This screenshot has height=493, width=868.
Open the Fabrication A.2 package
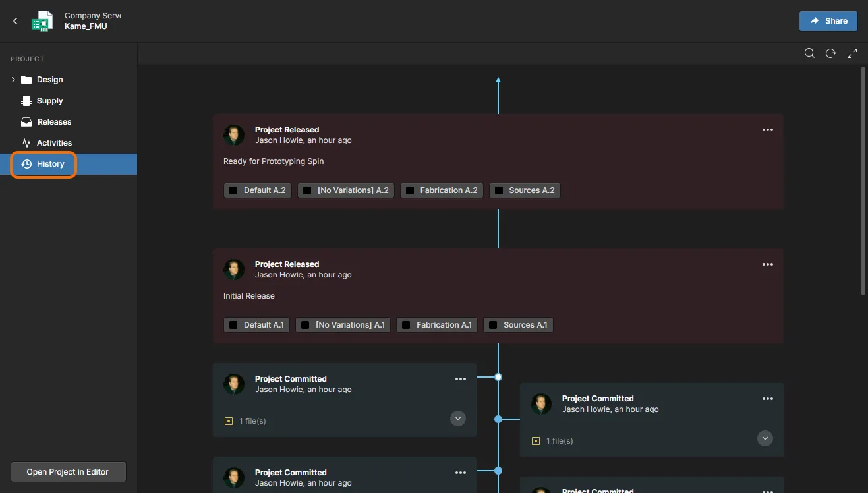point(442,190)
